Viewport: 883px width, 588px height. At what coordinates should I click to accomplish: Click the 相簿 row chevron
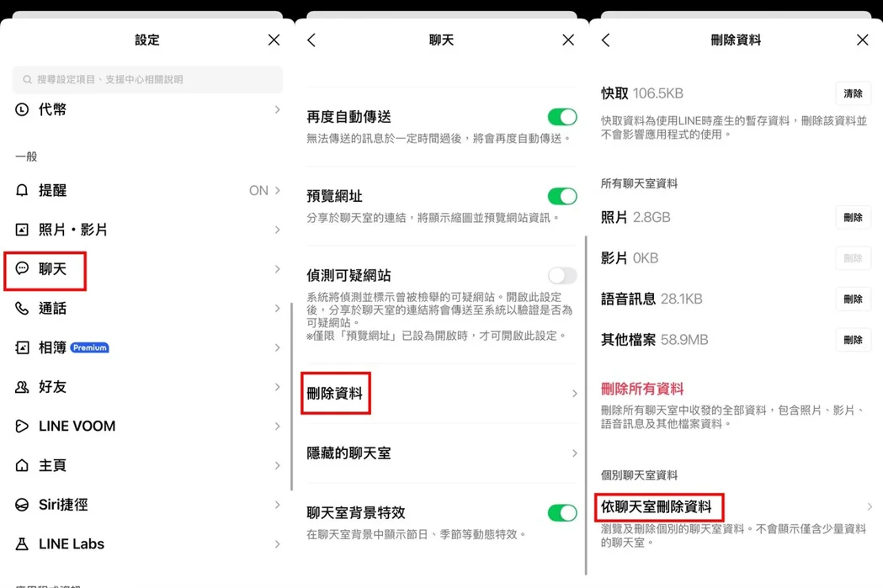[277, 347]
